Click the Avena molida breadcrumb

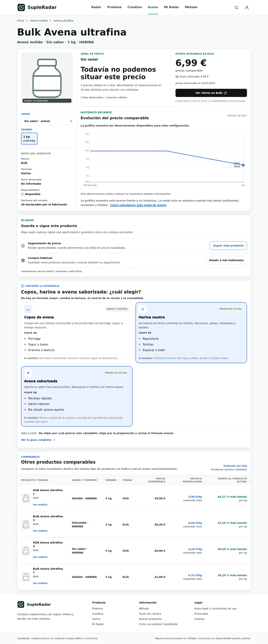(x=39, y=21)
